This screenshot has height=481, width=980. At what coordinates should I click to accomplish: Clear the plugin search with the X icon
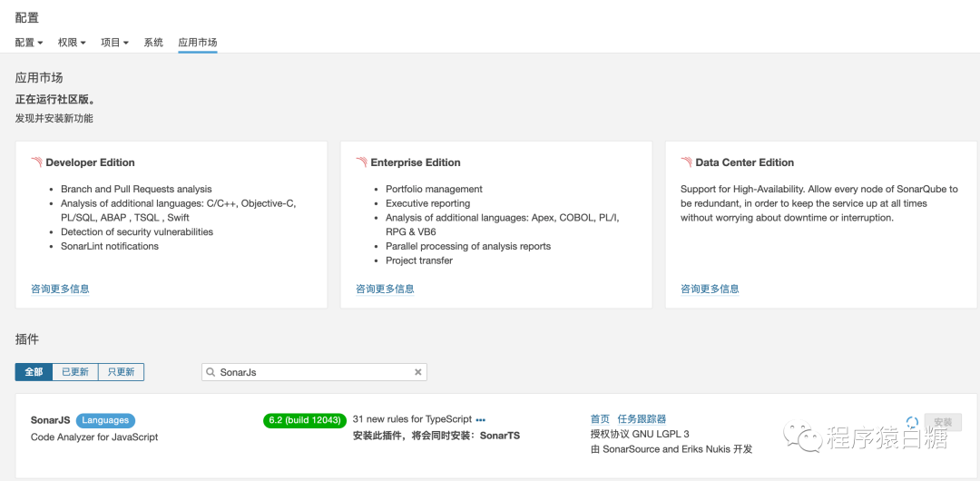418,372
